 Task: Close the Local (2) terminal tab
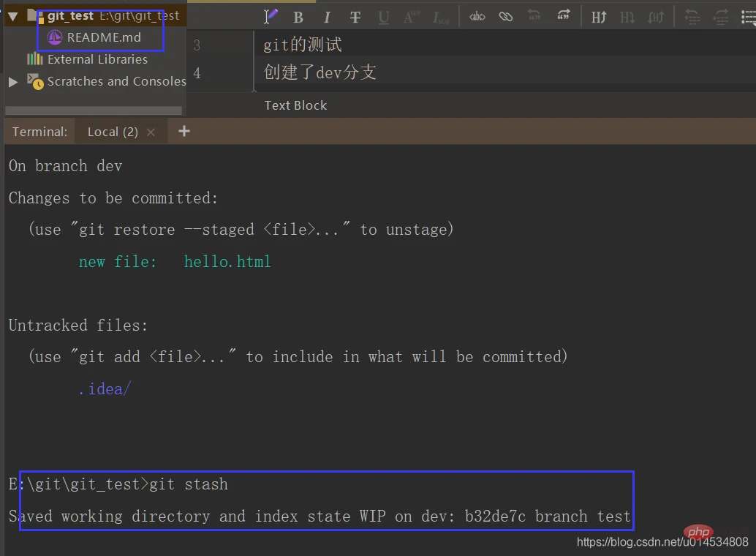[x=151, y=132]
